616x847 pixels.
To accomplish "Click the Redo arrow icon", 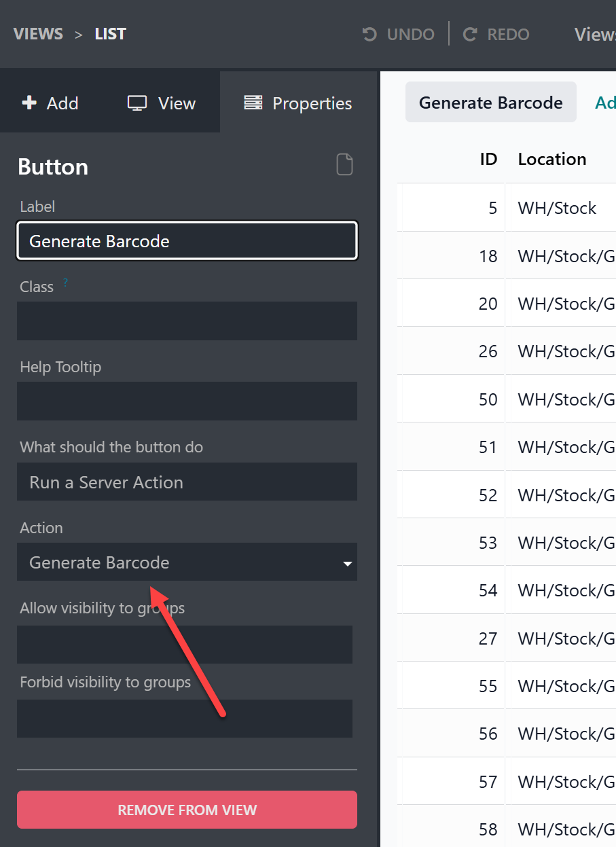I will pyautogui.click(x=470, y=35).
